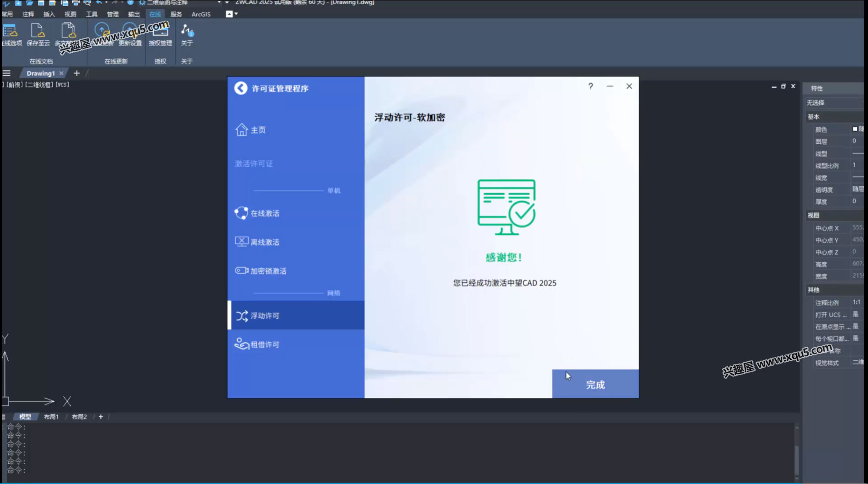Minimize the license manager dialog
Viewport: 868px width, 484px height.
[x=610, y=86]
